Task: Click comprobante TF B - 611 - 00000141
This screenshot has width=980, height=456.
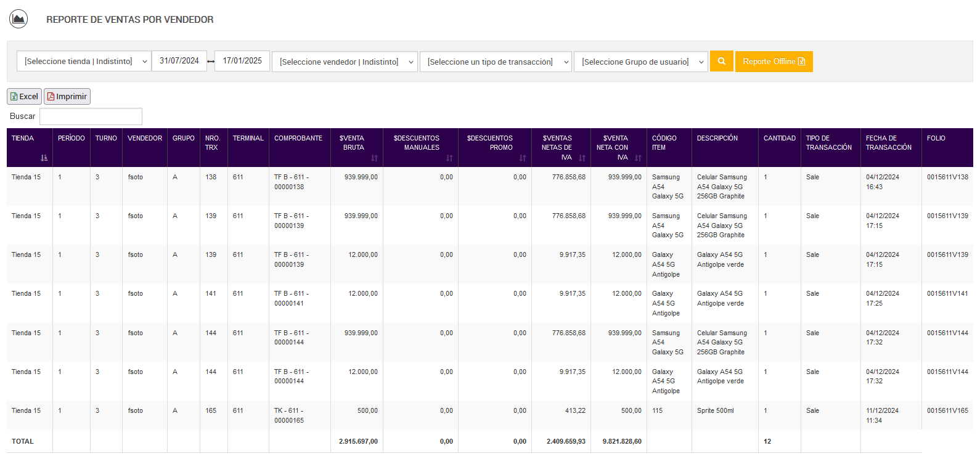Action: pyautogui.click(x=292, y=298)
